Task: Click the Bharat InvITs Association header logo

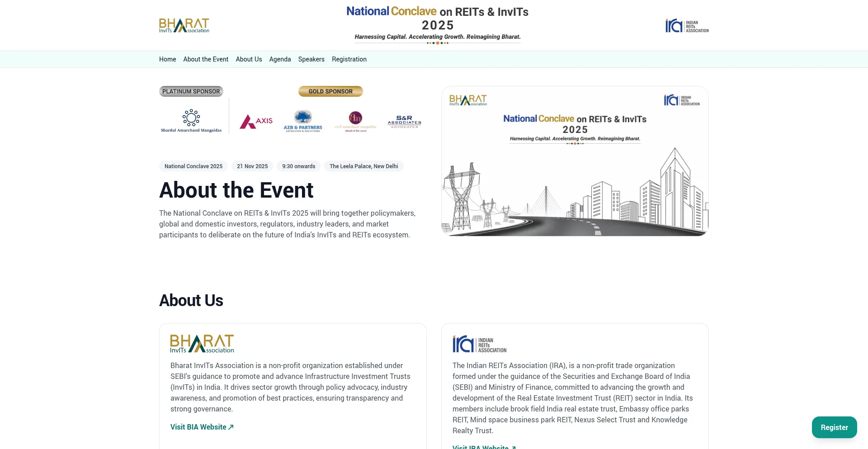Action: pos(184,25)
